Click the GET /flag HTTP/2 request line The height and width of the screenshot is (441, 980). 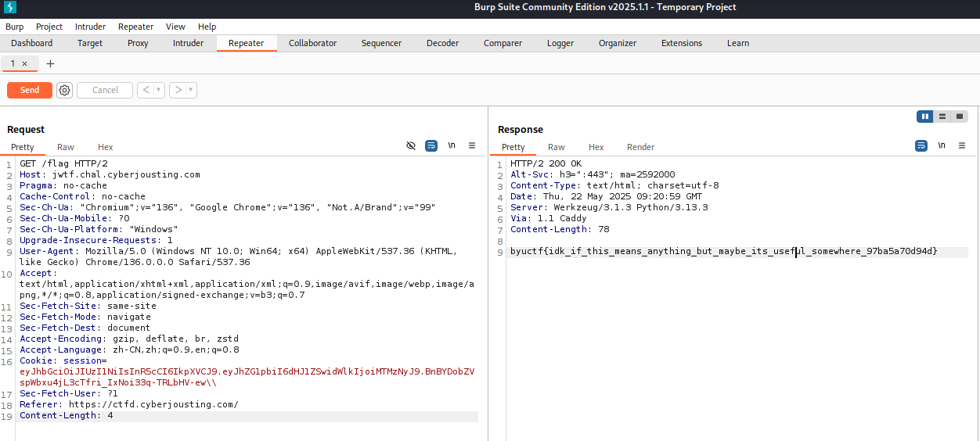click(x=64, y=163)
